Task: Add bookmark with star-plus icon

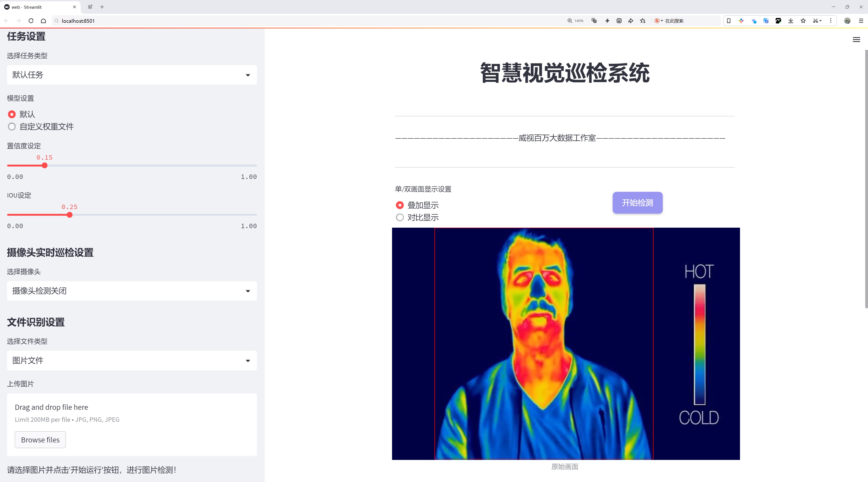Action: click(643, 20)
